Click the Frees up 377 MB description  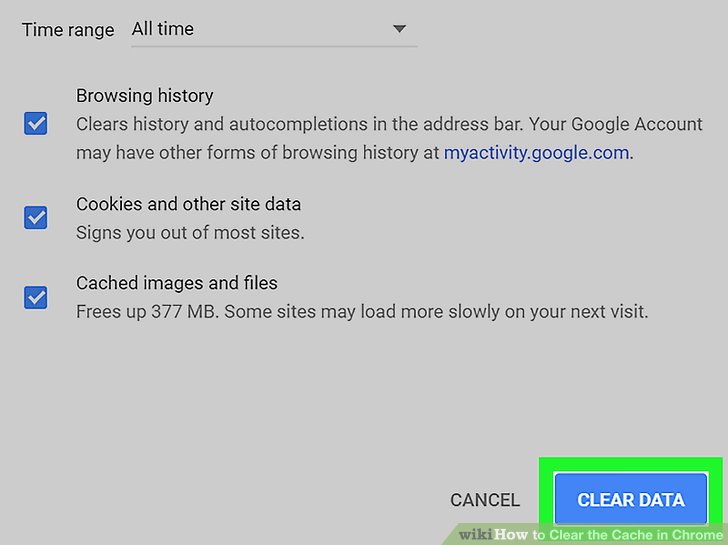[x=362, y=311]
